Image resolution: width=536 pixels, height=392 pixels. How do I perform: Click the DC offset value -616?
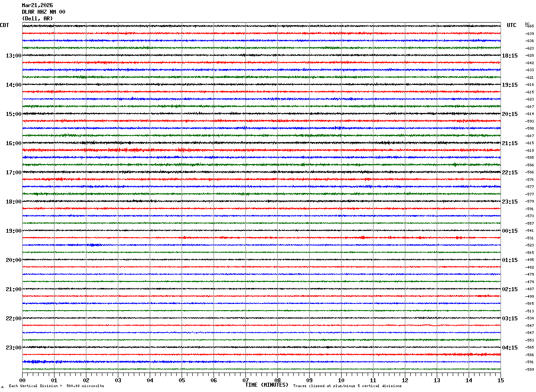[529, 85]
